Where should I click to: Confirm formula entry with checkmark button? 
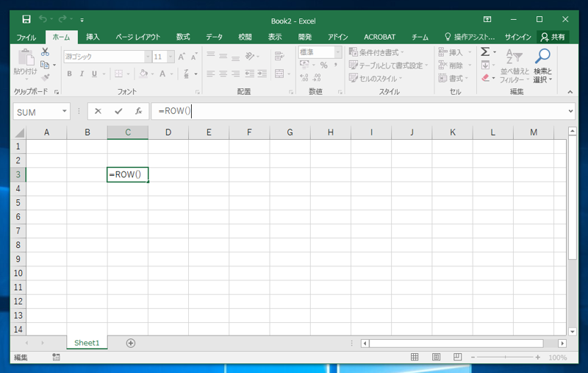(118, 111)
